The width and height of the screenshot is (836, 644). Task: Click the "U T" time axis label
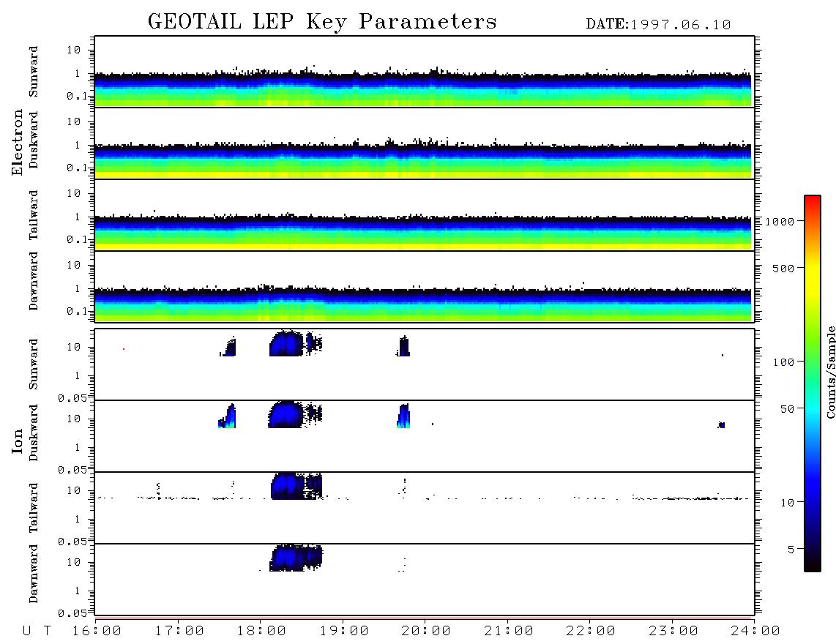[37, 631]
